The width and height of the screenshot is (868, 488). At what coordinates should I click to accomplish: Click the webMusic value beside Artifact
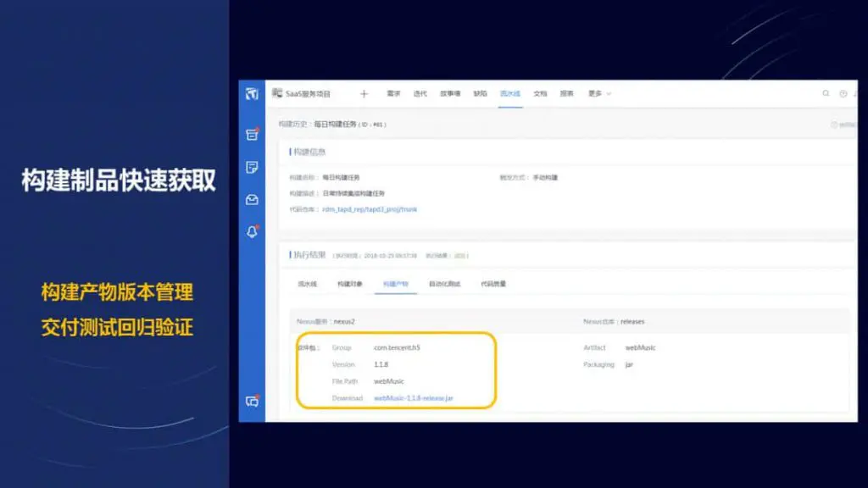point(641,347)
